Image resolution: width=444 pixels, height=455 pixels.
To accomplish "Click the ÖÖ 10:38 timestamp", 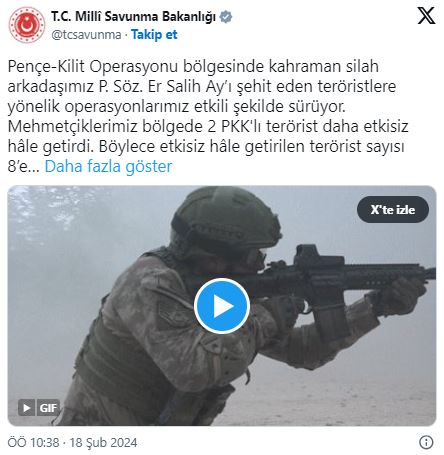I will [33, 443].
